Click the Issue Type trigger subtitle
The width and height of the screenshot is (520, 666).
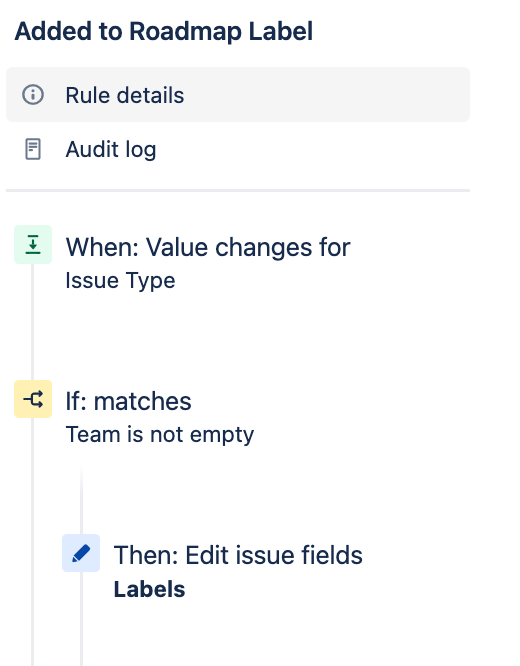pyautogui.click(x=120, y=280)
